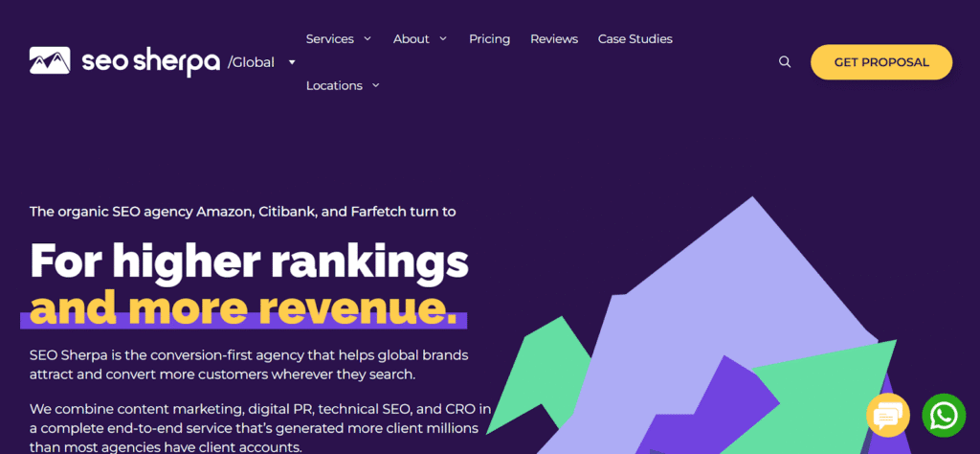Click the 'and more revenue.' highlighted text

point(244,307)
